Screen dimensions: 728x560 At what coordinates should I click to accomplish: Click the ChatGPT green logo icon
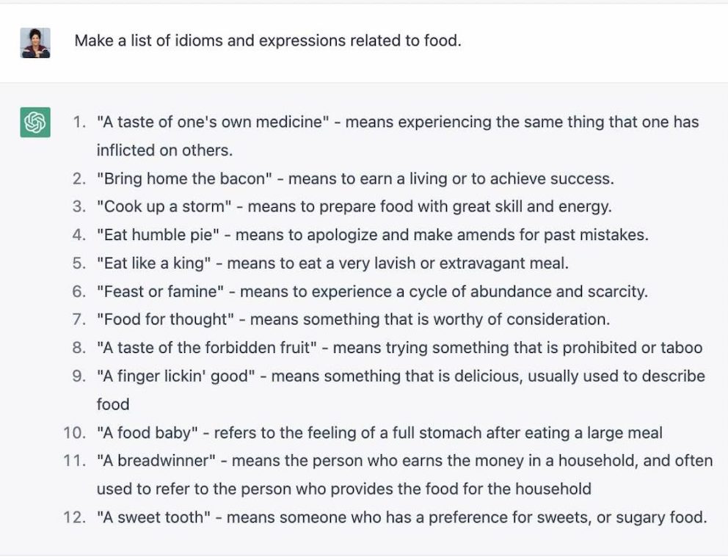tap(35, 122)
